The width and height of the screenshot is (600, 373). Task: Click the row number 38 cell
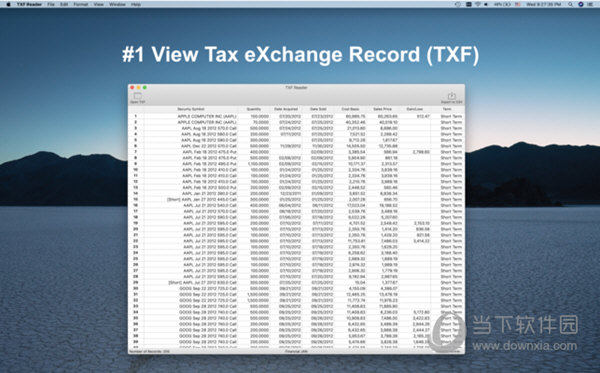135,336
